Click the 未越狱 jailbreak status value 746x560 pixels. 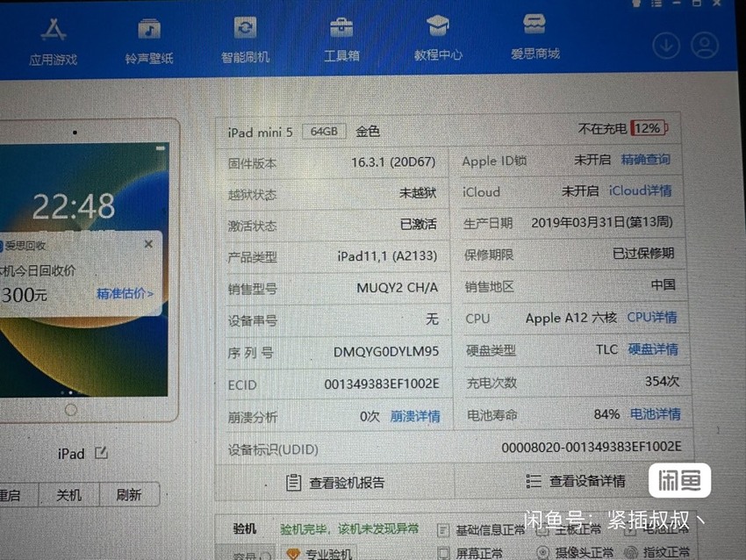418,193
